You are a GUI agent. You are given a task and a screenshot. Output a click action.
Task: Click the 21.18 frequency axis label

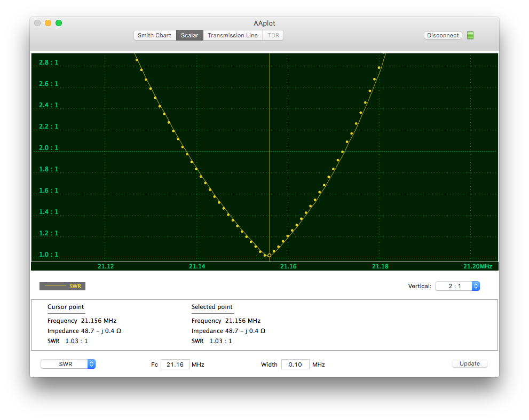[380, 266]
